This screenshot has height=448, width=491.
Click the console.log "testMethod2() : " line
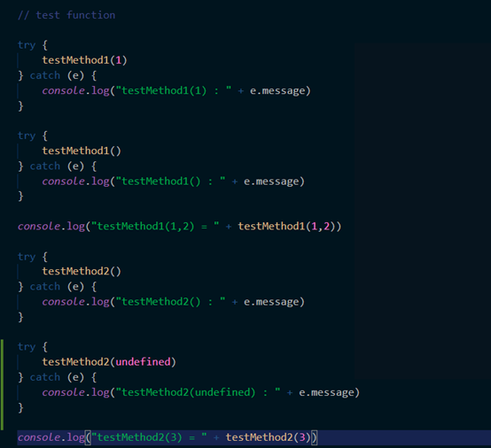(x=173, y=302)
